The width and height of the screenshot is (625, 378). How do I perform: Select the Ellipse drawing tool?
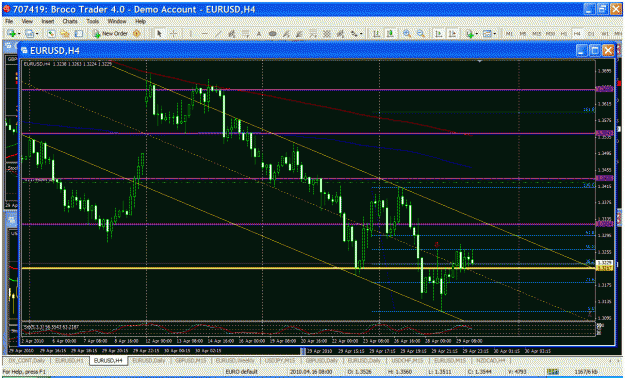(x=272, y=34)
